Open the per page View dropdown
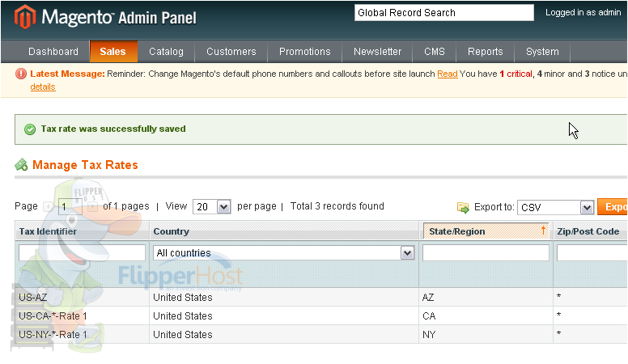 212,206
